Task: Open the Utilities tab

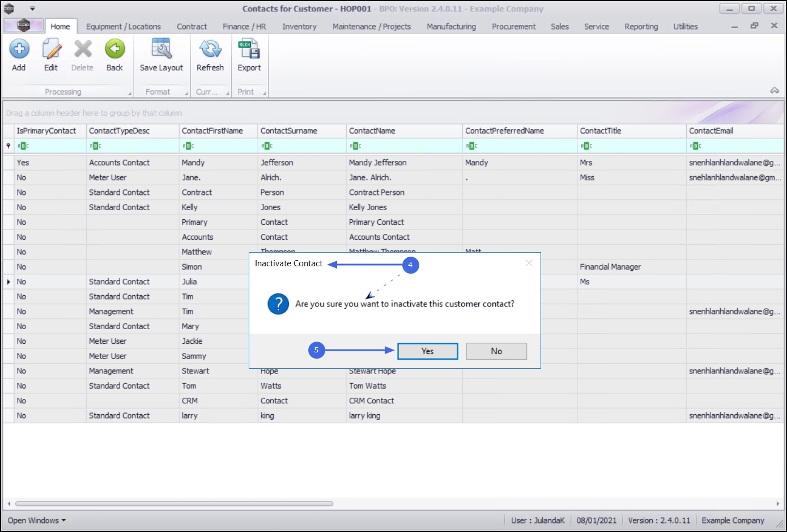Action: 686,27
